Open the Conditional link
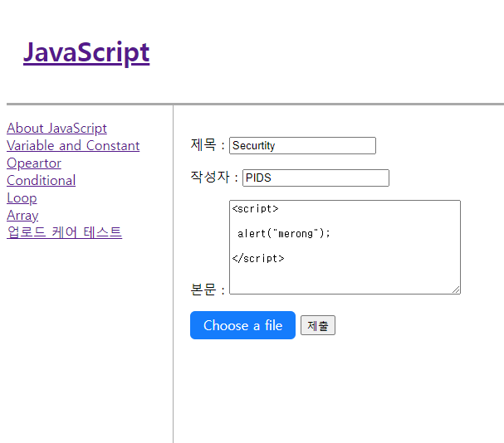Viewport: 504px width, 443px height. pos(42,180)
